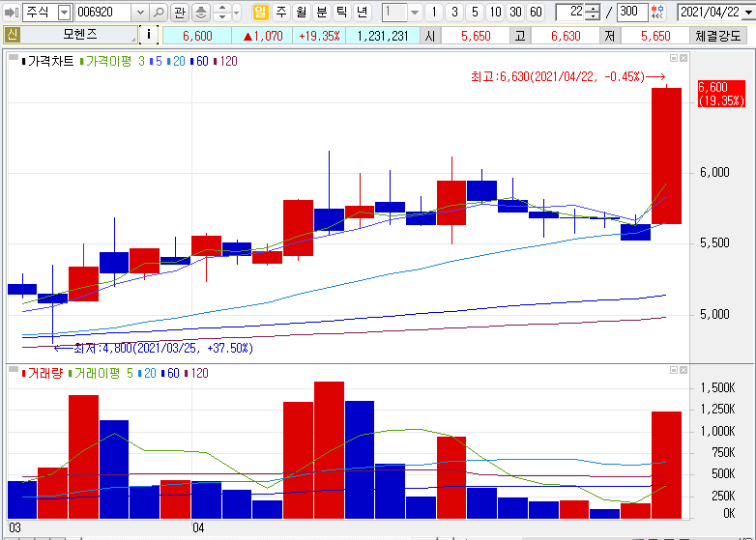Screen dimensions: 756x540
Task: Choose the 10 interval preset button
Action: [x=495, y=12]
